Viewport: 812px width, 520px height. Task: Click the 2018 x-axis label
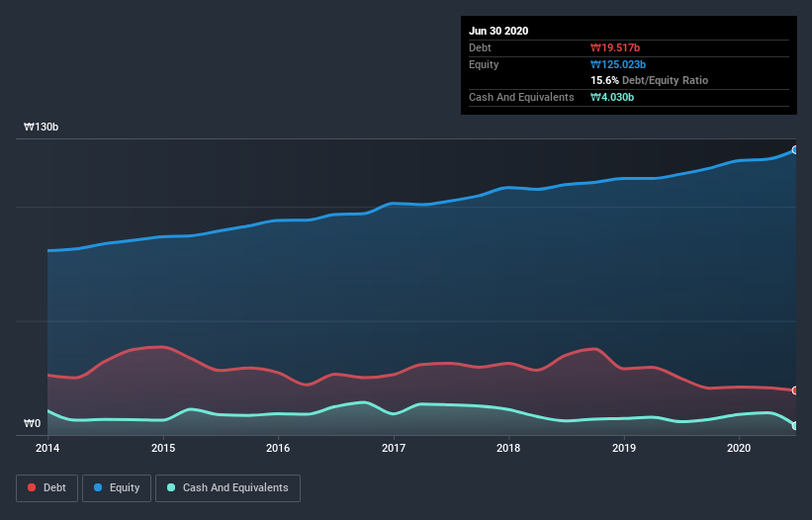tap(508, 448)
